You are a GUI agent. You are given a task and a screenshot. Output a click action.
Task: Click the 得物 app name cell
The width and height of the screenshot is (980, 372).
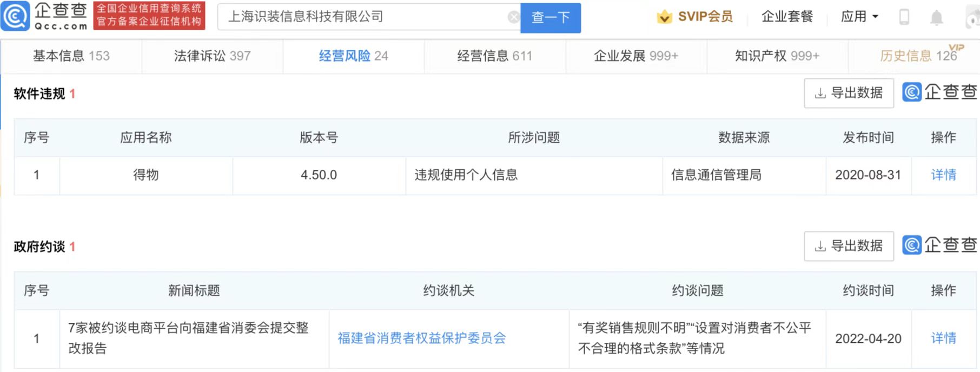(x=146, y=175)
